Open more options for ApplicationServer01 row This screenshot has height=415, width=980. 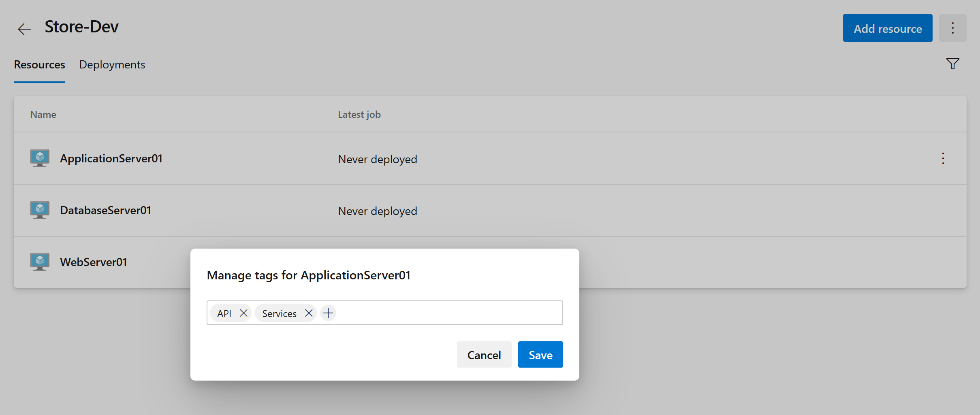[x=944, y=158]
